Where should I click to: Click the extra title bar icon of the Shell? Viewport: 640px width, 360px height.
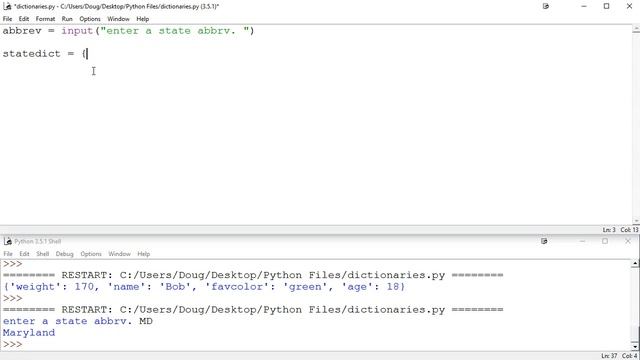pyautogui.click(x=544, y=241)
